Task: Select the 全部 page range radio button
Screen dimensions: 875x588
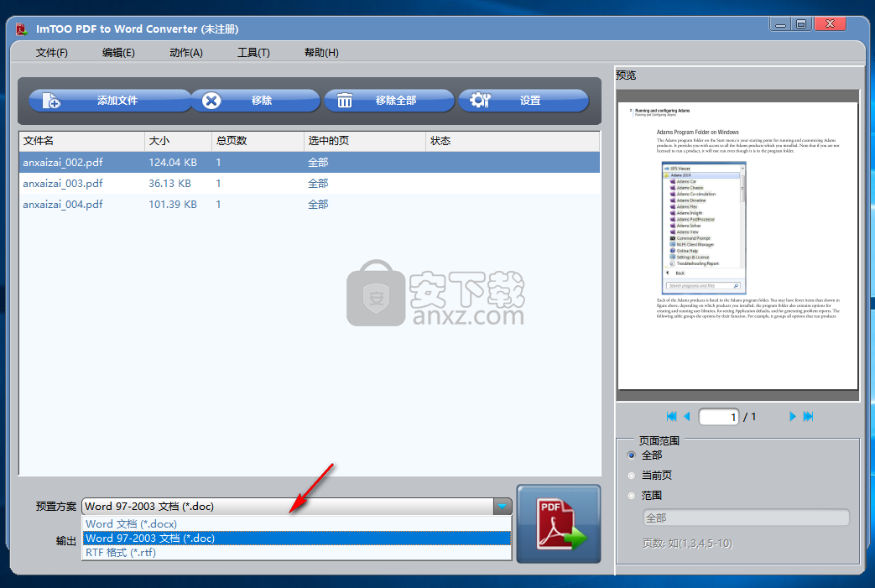Action: tap(632, 455)
